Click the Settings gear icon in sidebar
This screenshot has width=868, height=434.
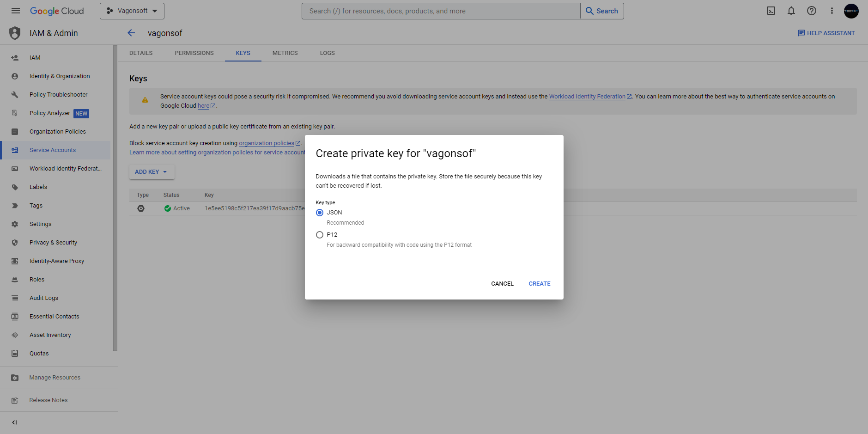point(15,224)
